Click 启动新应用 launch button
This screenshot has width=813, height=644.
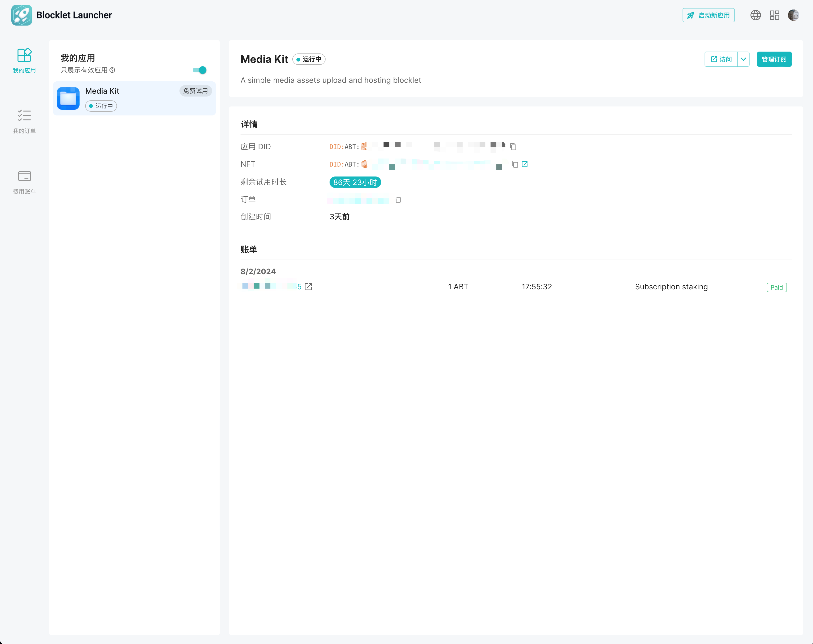point(708,15)
